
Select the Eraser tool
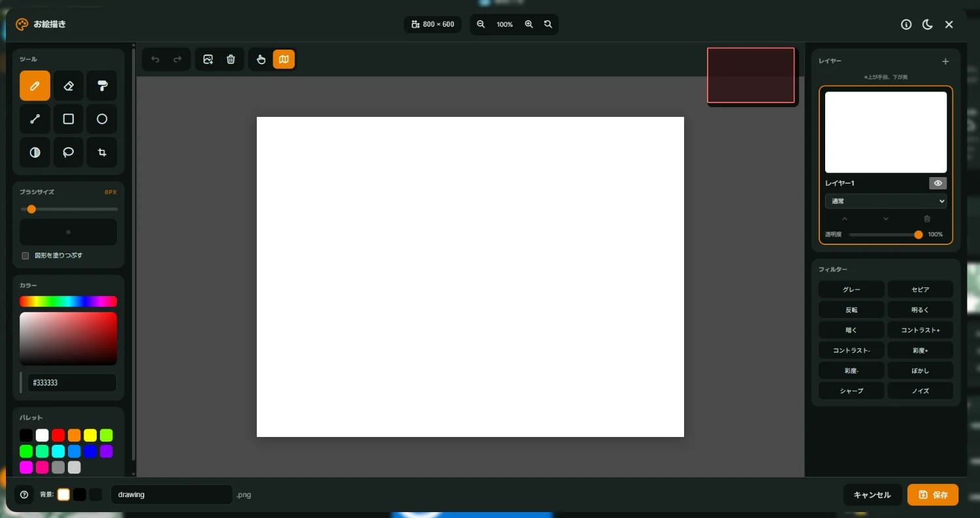(x=69, y=86)
